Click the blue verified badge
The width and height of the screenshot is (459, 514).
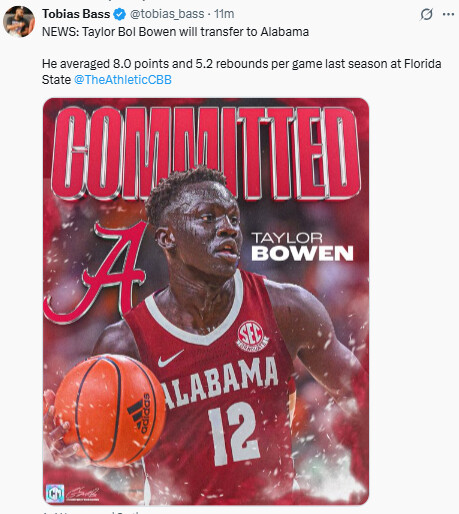coord(120,14)
